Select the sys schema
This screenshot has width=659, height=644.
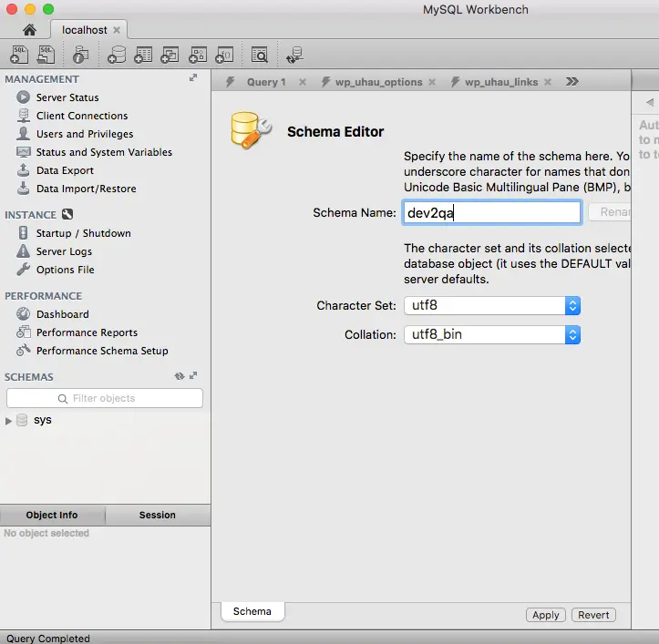point(43,420)
